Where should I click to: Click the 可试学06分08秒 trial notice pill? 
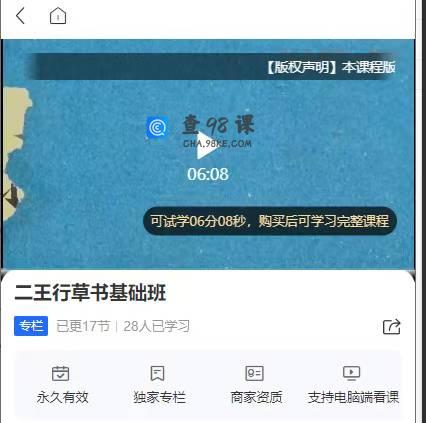tap(270, 221)
